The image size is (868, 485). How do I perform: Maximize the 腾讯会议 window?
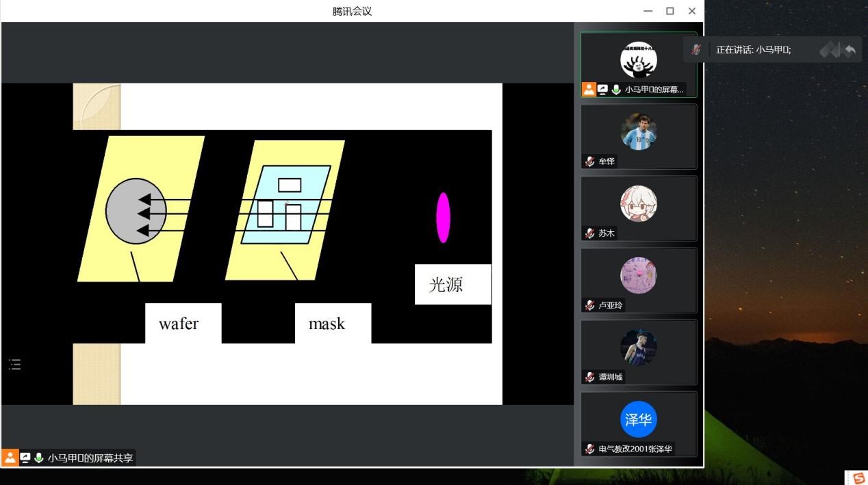669,11
